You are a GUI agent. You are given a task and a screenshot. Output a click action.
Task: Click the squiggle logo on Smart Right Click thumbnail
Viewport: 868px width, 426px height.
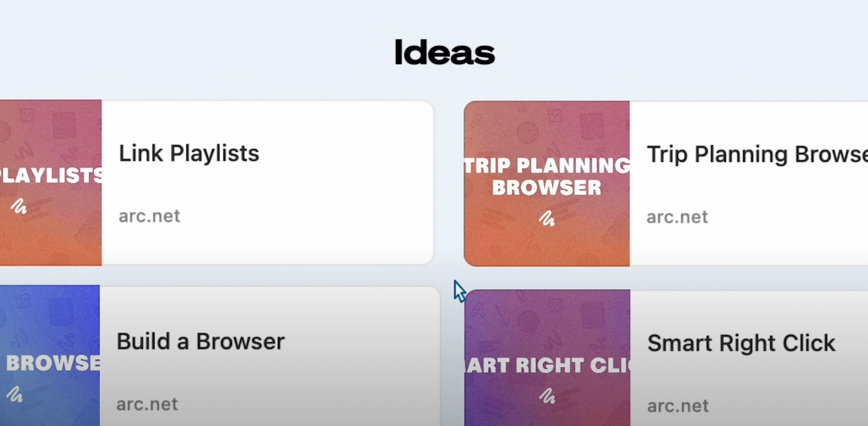click(547, 396)
